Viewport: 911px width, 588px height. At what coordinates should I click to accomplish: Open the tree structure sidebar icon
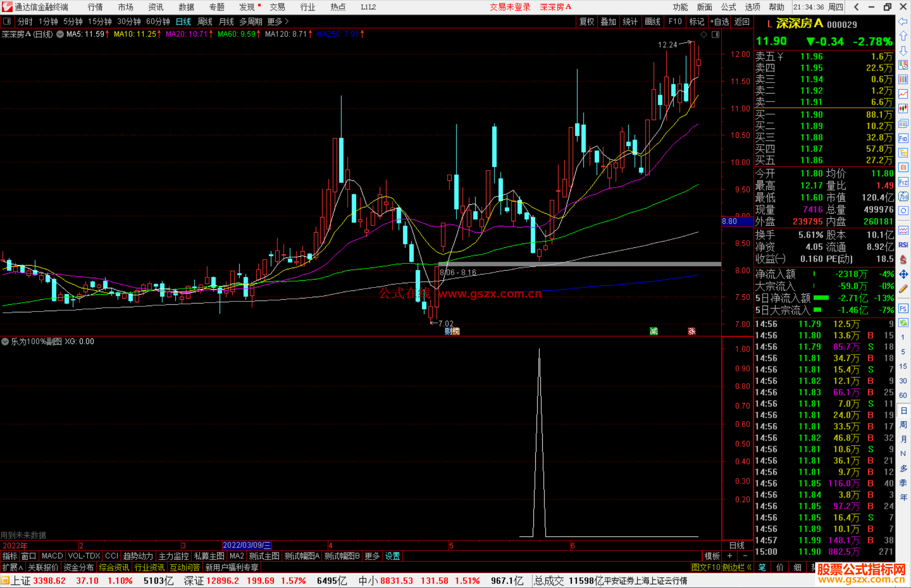coord(903,153)
